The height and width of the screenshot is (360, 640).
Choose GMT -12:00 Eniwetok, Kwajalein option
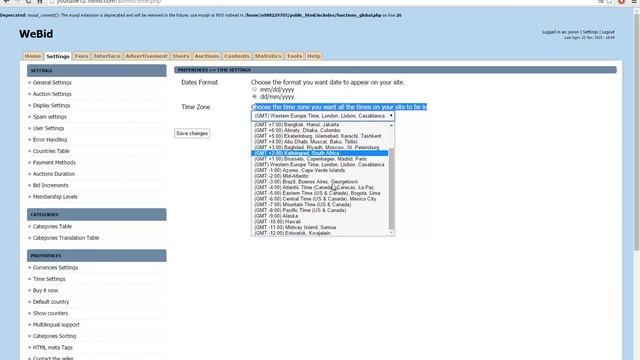(x=320, y=233)
